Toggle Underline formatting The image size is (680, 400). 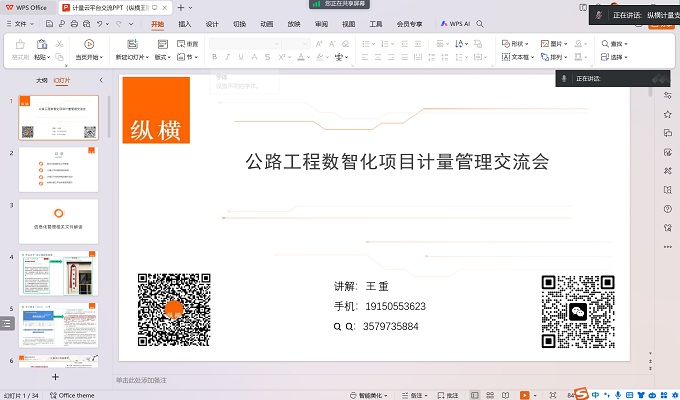coord(241,57)
